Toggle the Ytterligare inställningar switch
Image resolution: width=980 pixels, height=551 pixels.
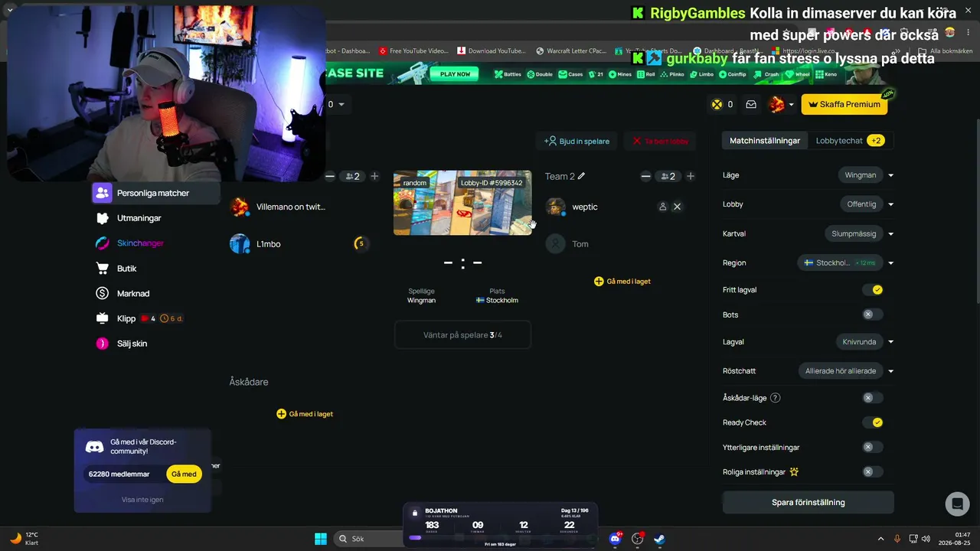873,447
